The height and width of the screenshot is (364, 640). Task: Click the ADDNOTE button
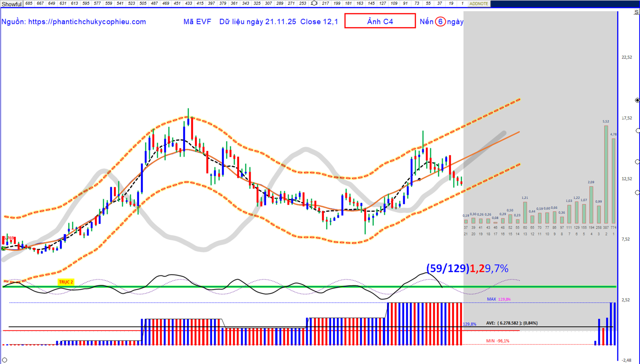click(478, 4)
